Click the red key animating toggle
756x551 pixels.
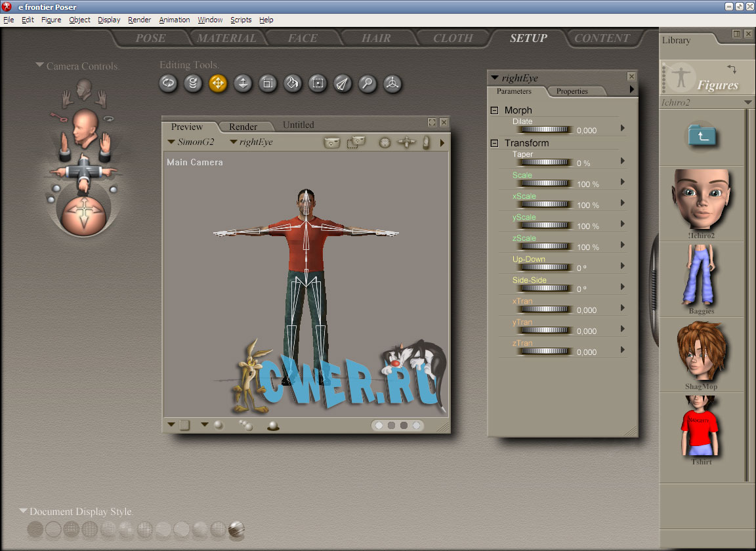coord(60,119)
